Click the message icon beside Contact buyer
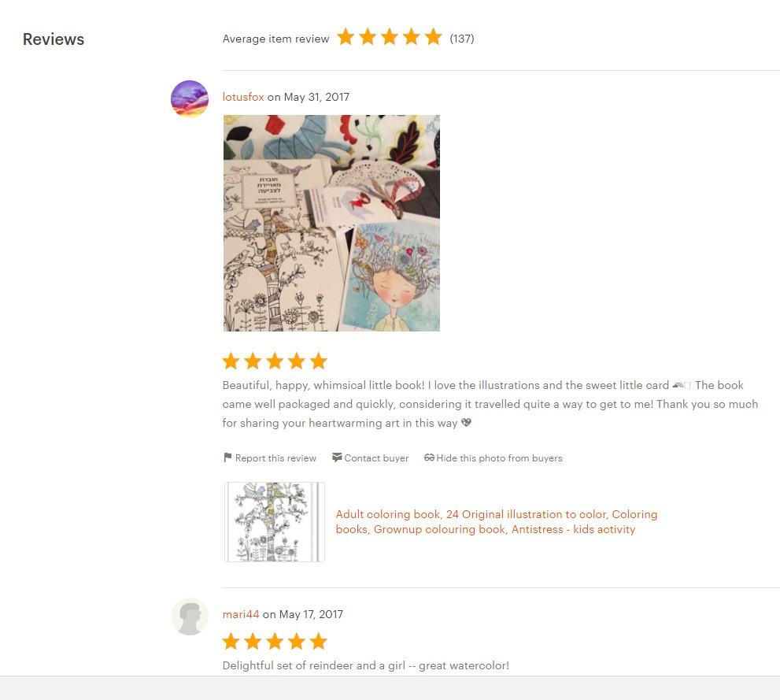Screen dimensions: 780x700 pyautogui.click(x=337, y=457)
